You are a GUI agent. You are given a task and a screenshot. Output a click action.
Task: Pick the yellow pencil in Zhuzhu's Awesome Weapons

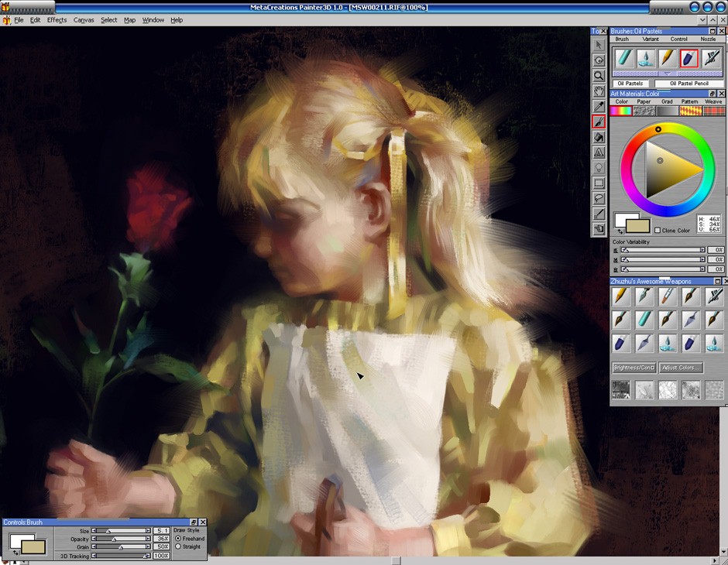point(621,296)
